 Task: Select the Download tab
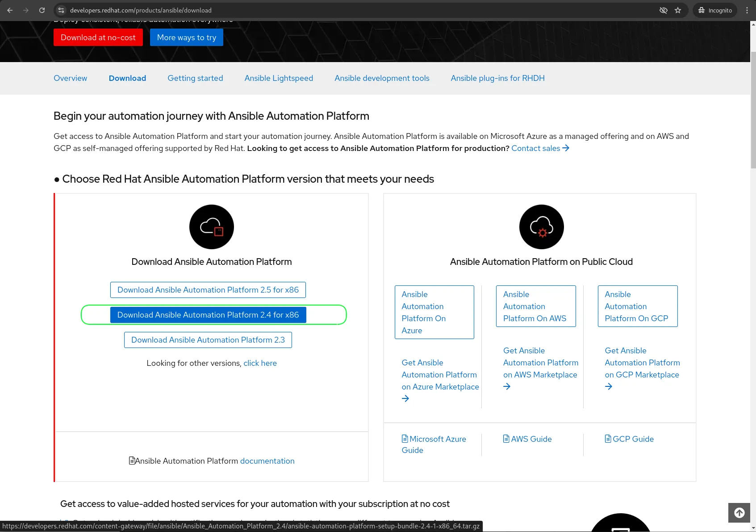pos(127,78)
